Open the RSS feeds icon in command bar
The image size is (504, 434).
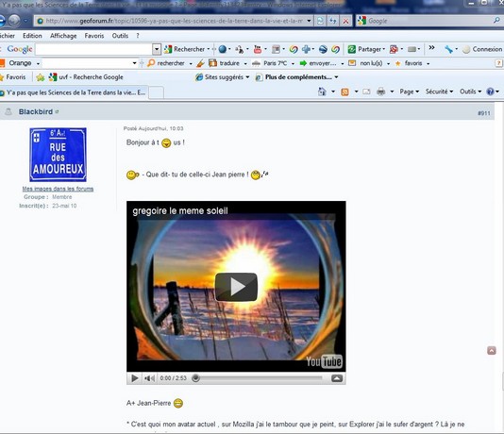[x=344, y=92]
